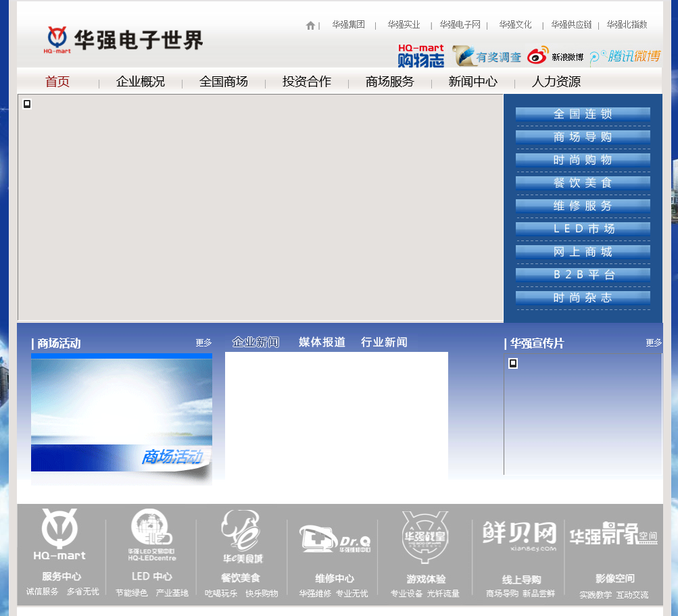The image size is (678, 616).
Task: Click the 商场活动 promotional image
Action: pyautogui.click(x=122, y=419)
